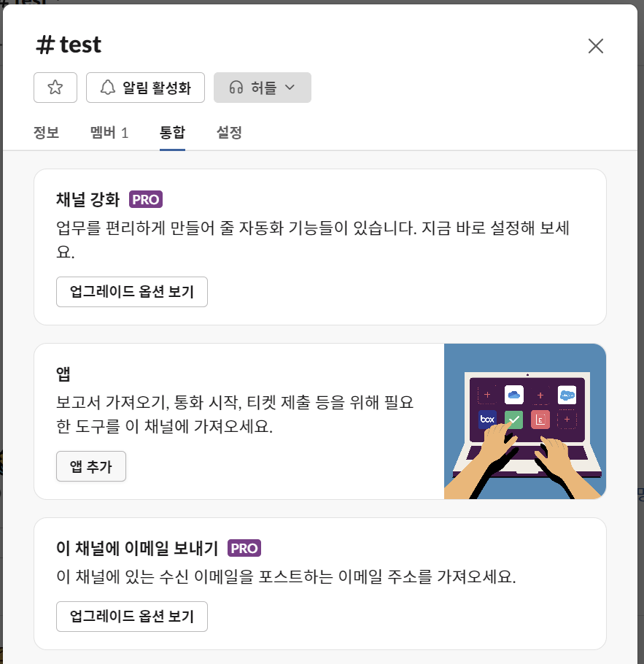The width and height of the screenshot is (644, 664).
Task: Click the # test channel title
Action: pos(69,45)
